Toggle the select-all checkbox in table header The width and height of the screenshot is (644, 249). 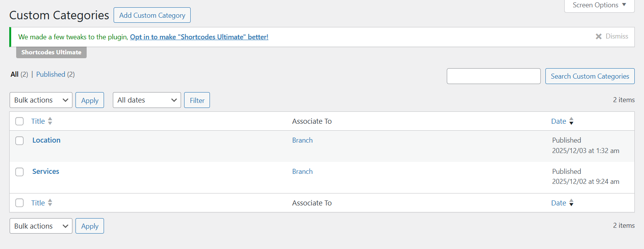(x=20, y=121)
